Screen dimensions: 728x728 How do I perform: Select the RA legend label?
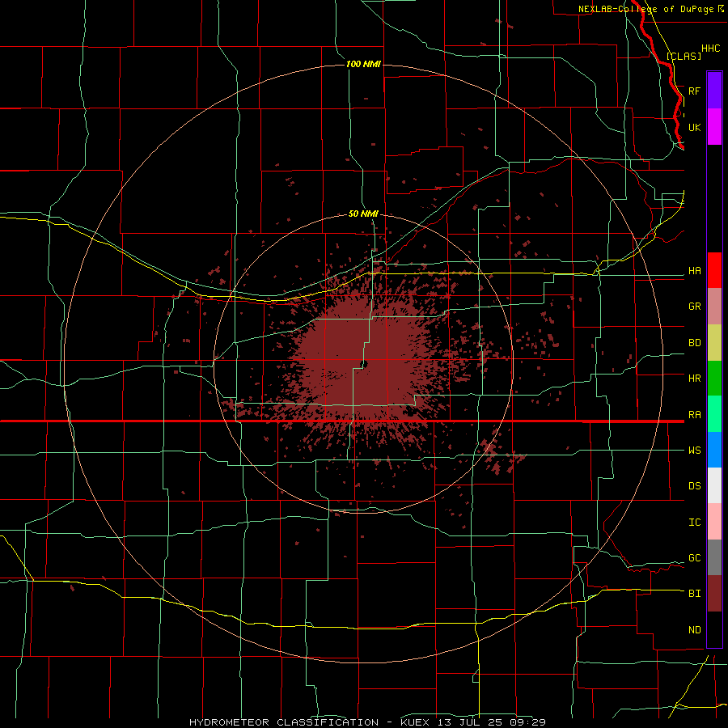tap(694, 415)
